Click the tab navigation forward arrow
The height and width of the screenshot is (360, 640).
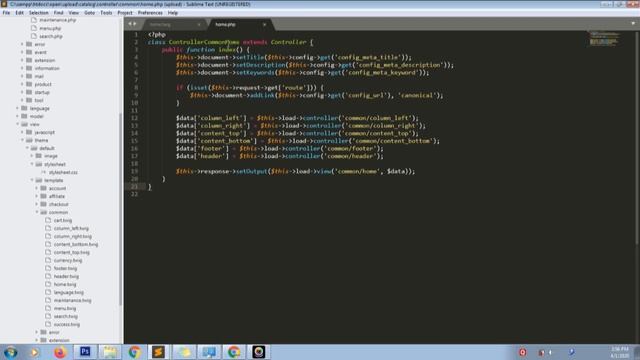point(135,24)
